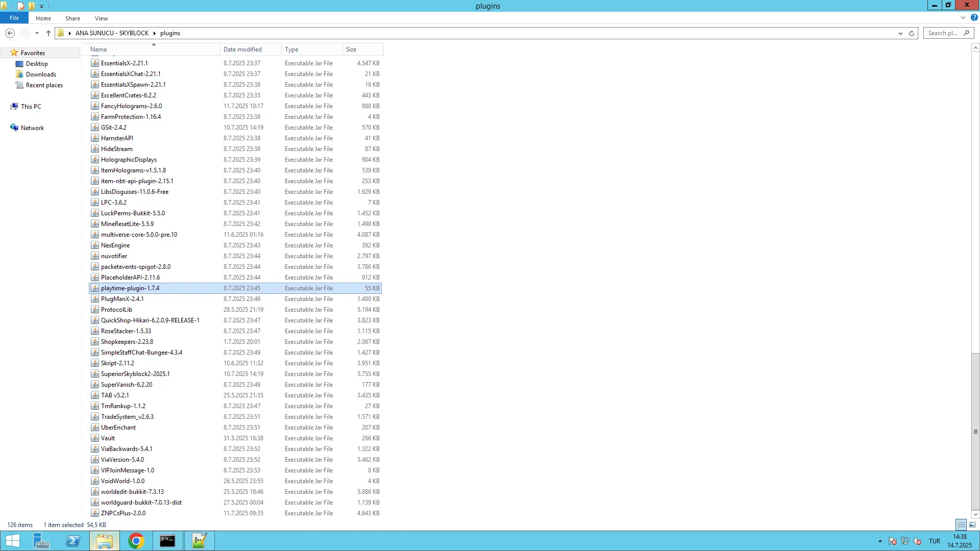Select Network in the navigation pane

coord(32,128)
